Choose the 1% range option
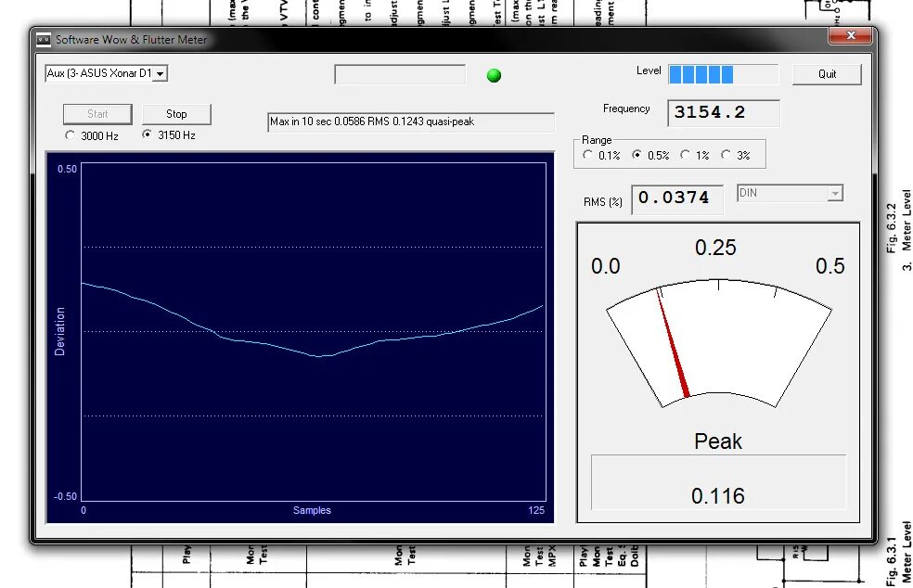 point(686,155)
